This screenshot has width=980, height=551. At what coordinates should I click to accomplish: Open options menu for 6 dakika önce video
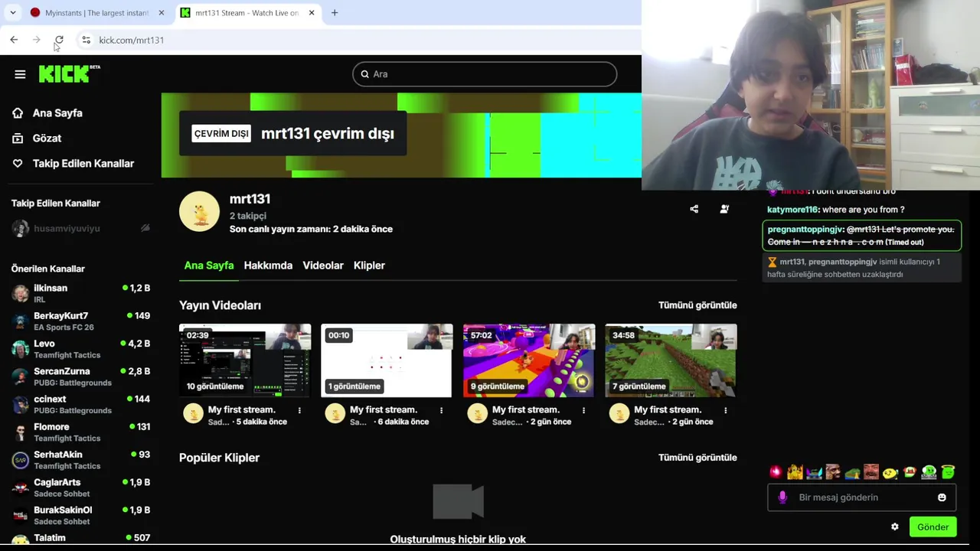click(441, 410)
